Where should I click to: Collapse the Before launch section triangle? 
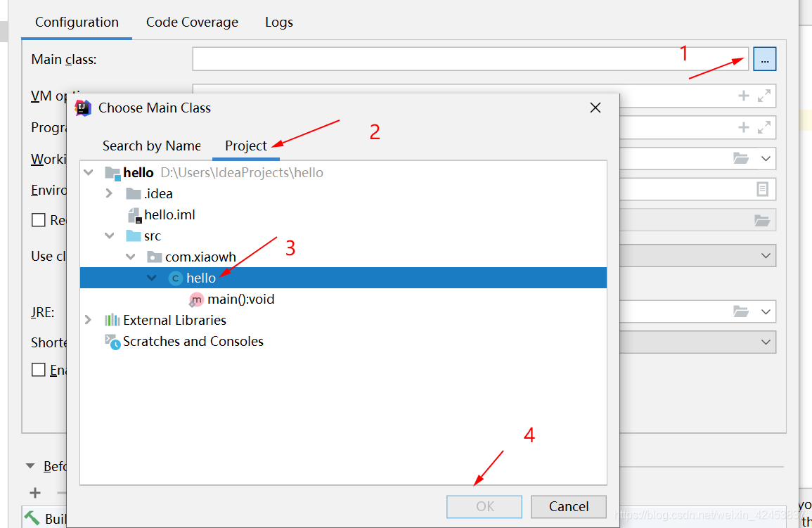(30, 466)
